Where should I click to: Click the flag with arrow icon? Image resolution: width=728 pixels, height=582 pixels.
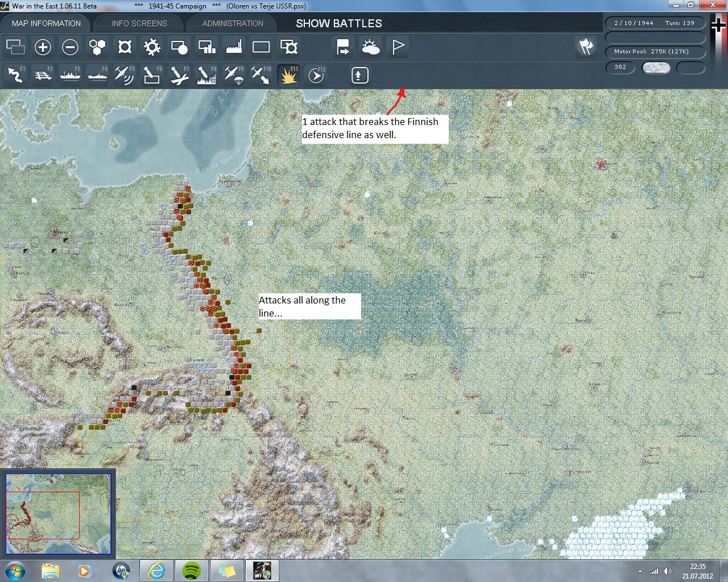[x=343, y=47]
